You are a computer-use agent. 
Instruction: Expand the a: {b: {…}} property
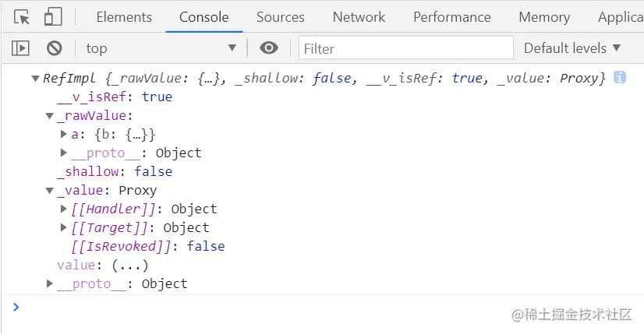[64, 135]
